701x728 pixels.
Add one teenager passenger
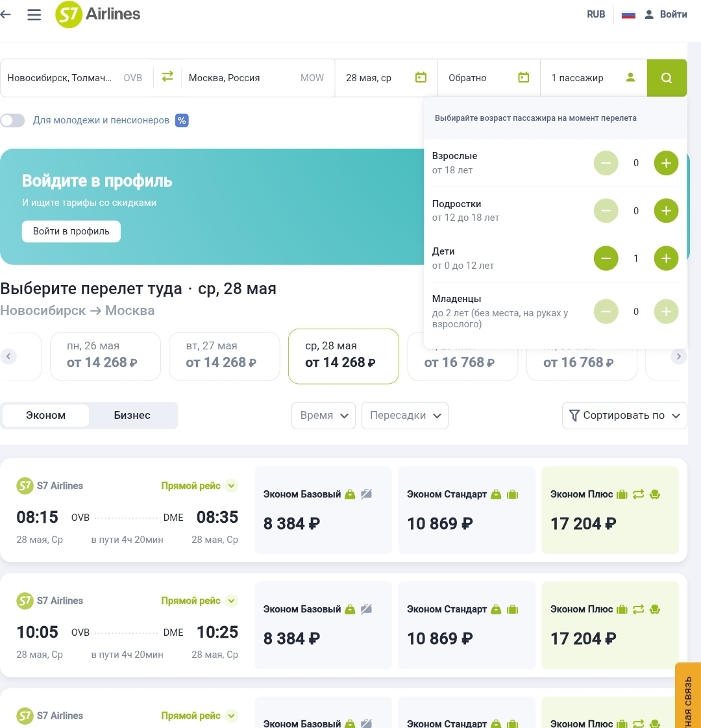tap(666, 210)
